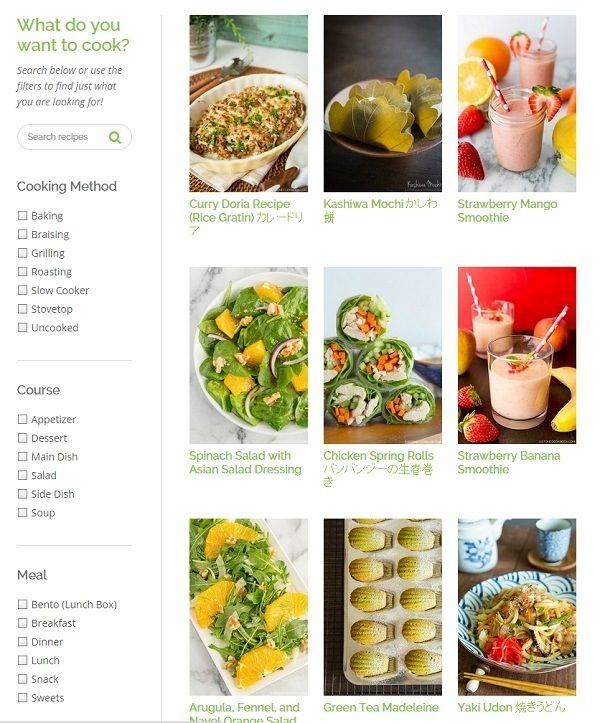
Task: Tick the Uncooked checkbox
Action: pos(22,327)
